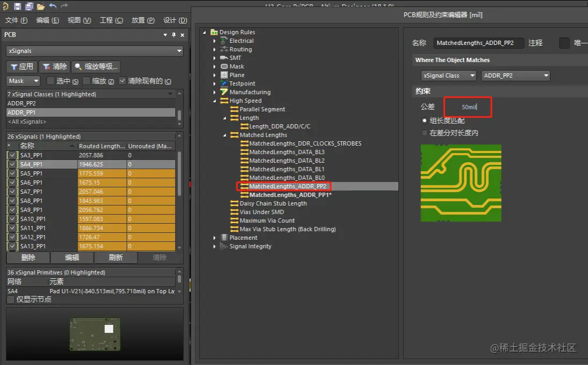Click the 刷新 button

[x=116, y=258]
